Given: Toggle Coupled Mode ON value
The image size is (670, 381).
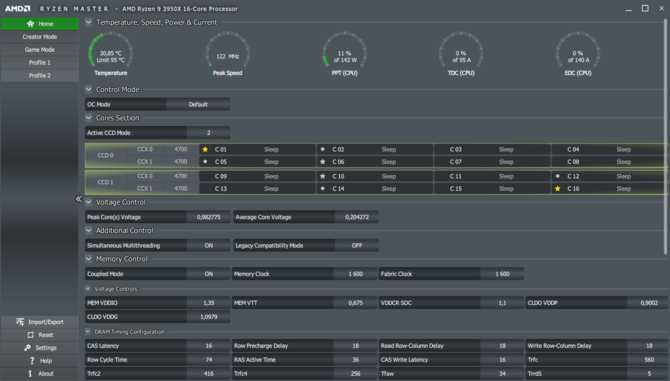Looking at the screenshot, I should click(x=209, y=274).
